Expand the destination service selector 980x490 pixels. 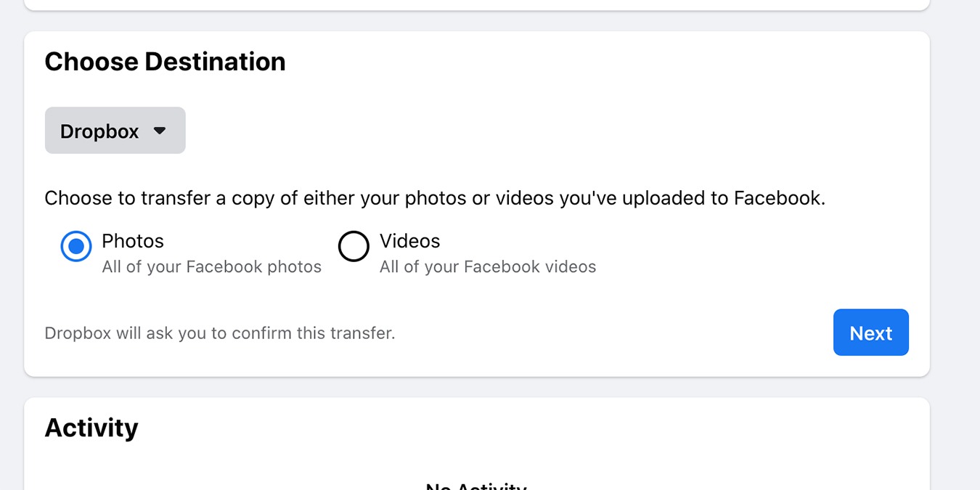coord(115,131)
